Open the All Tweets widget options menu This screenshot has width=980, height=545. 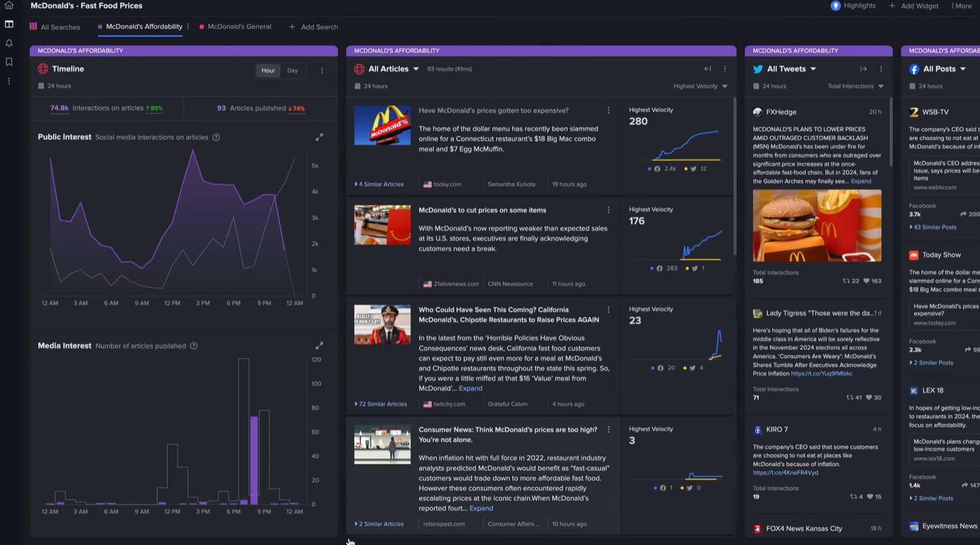pyautogui.click(x=881, y=69)
